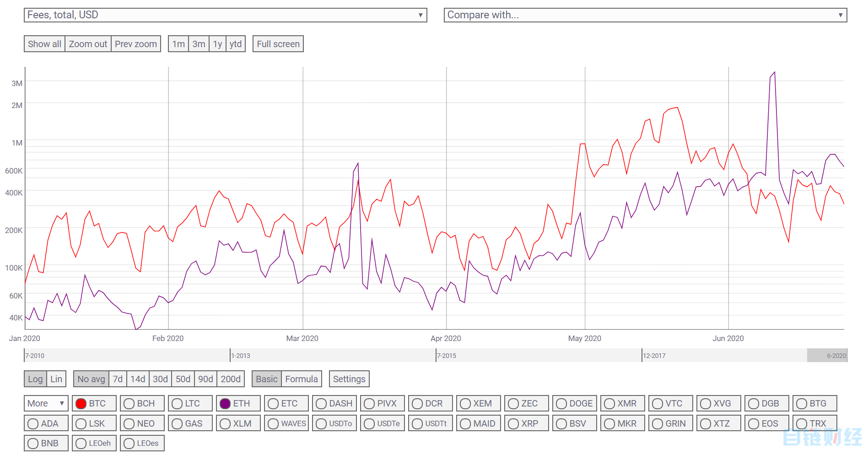This screenshot has height=455, width=868.
Task: Enable the DCR series
Action: pos(431,403)
